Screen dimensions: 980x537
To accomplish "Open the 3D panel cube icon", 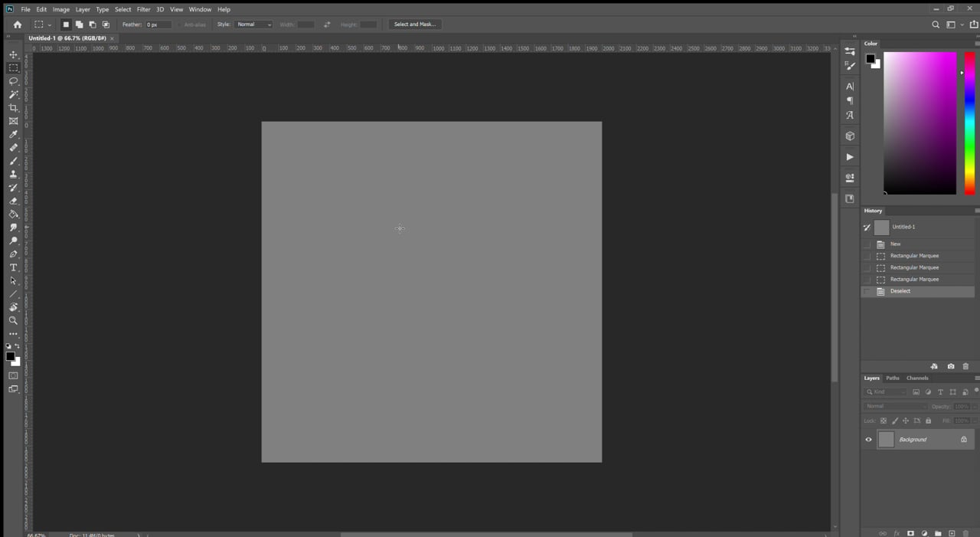I will (x=850, y=136).
